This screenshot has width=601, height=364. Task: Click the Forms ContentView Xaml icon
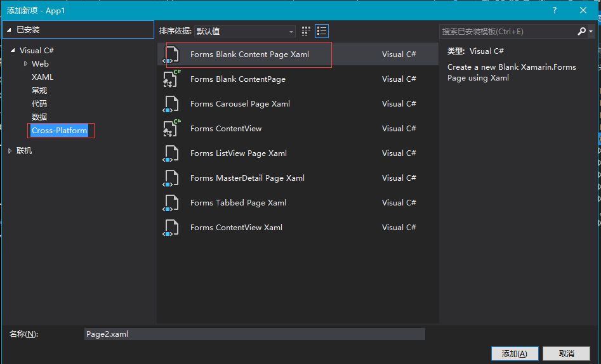point(171,228)
